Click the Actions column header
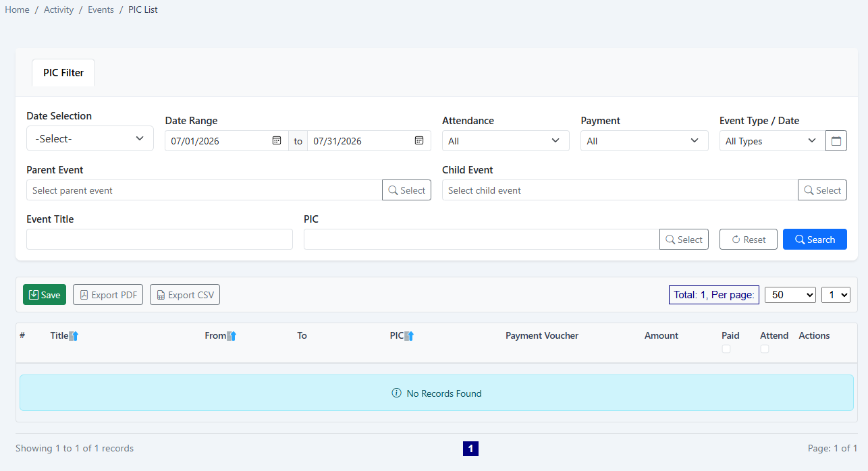 [x=814, y=335]
